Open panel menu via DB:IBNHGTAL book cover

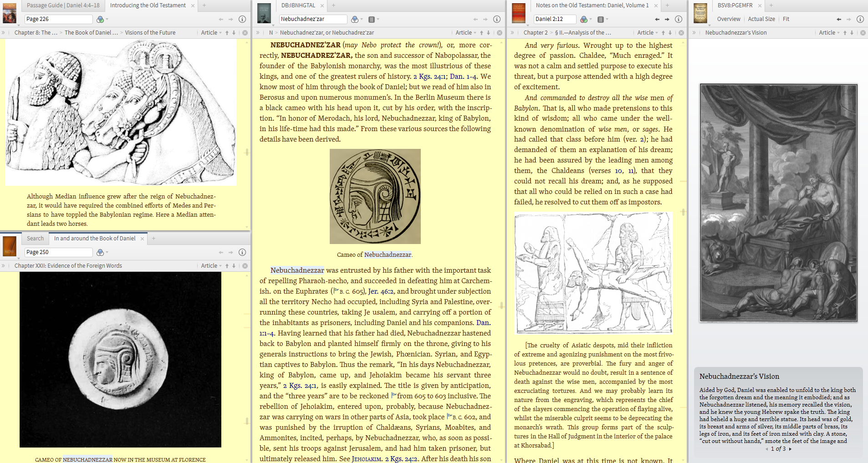tap(264, 13)
